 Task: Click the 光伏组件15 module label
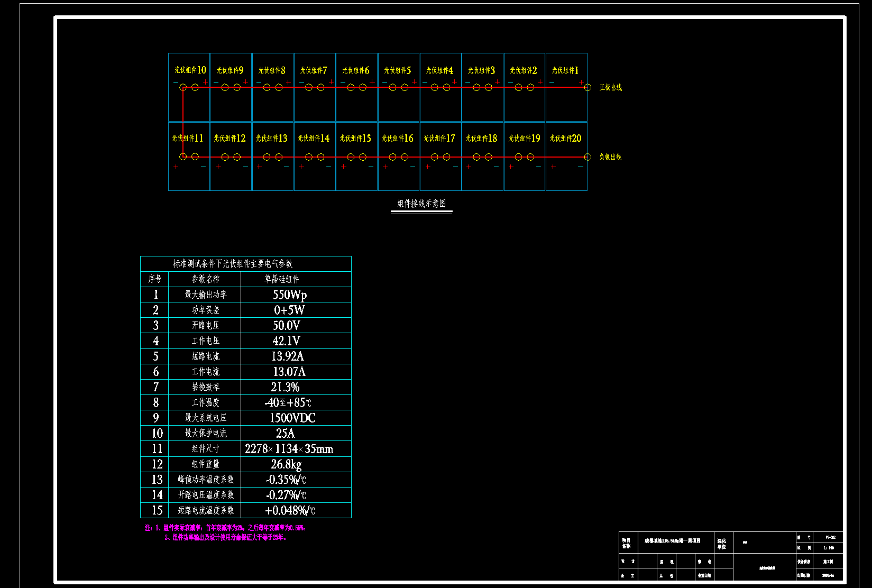(x=355, y=138)
